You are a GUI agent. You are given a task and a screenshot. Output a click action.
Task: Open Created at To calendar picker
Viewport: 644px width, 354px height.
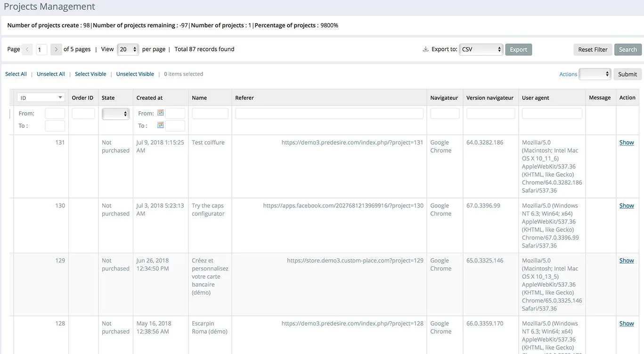coord(160,125)
